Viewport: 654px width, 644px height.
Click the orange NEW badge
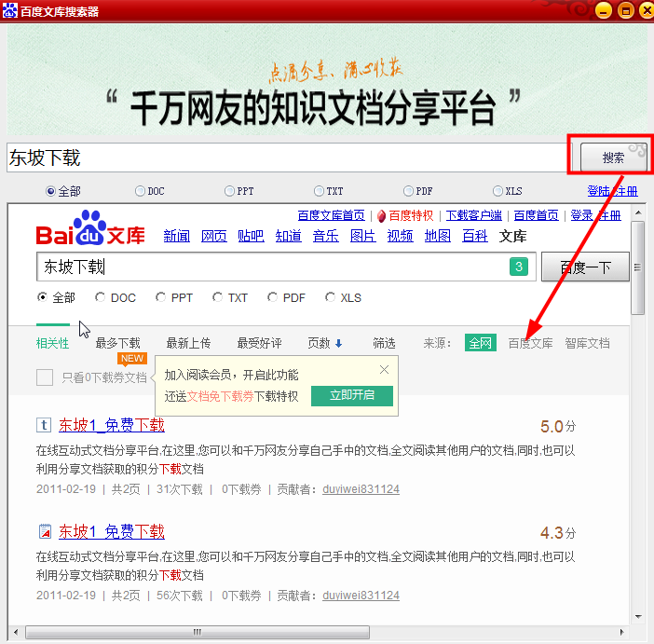tap(132, 359)
